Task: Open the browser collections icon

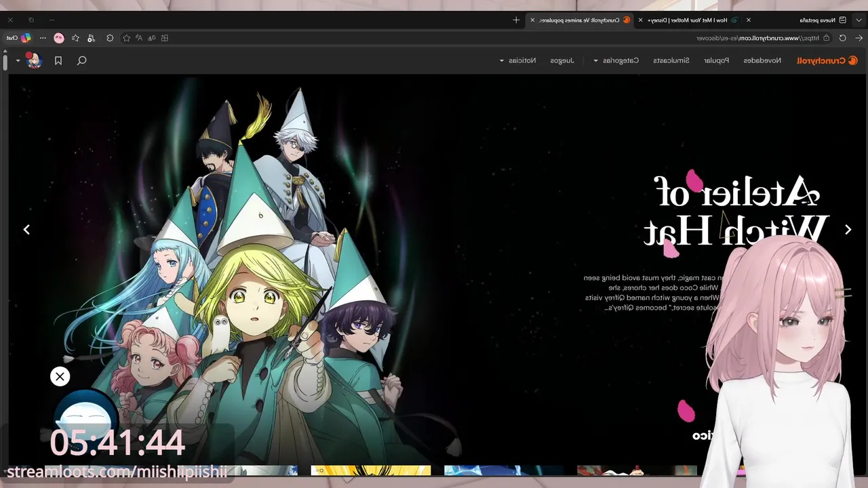Action: click(x=91, y=39)
